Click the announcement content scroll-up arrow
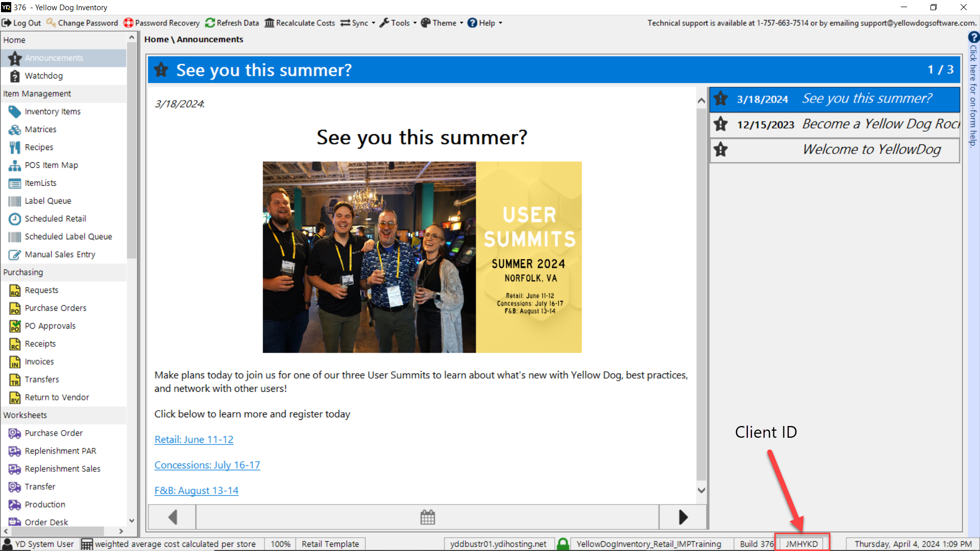The width and height of the screenshot is (980, 551). [x=701, y=101]
